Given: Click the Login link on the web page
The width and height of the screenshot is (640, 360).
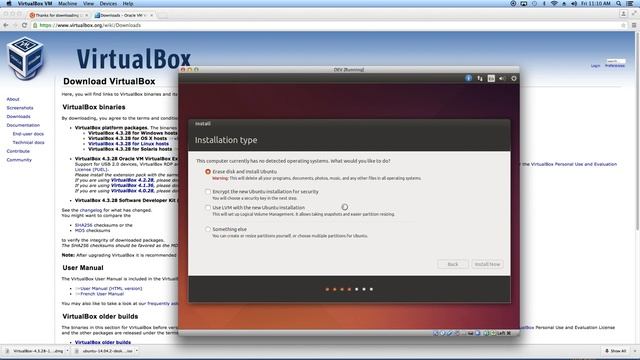Looking at the screenshot, I should [x=595, y=66].
